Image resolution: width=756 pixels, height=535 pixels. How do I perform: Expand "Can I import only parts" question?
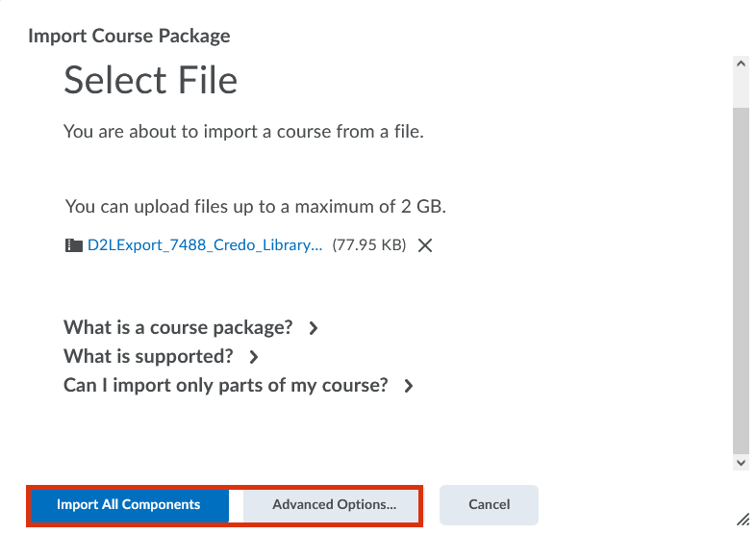(225, 385)
